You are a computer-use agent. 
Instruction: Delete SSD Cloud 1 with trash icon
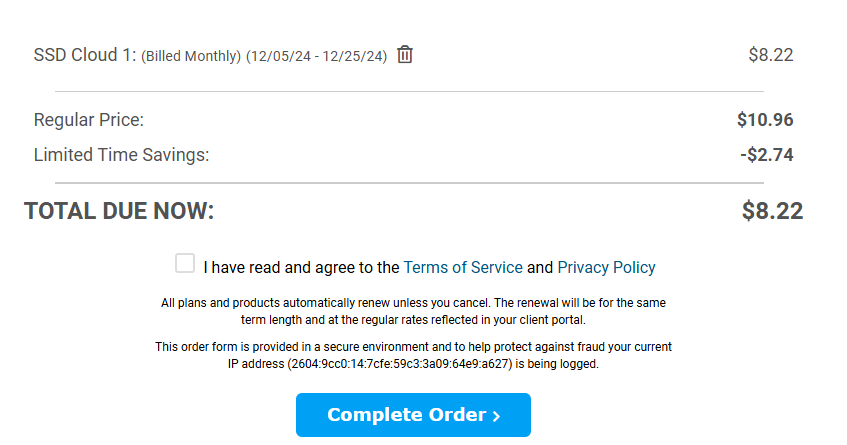[x=405, y=55]
